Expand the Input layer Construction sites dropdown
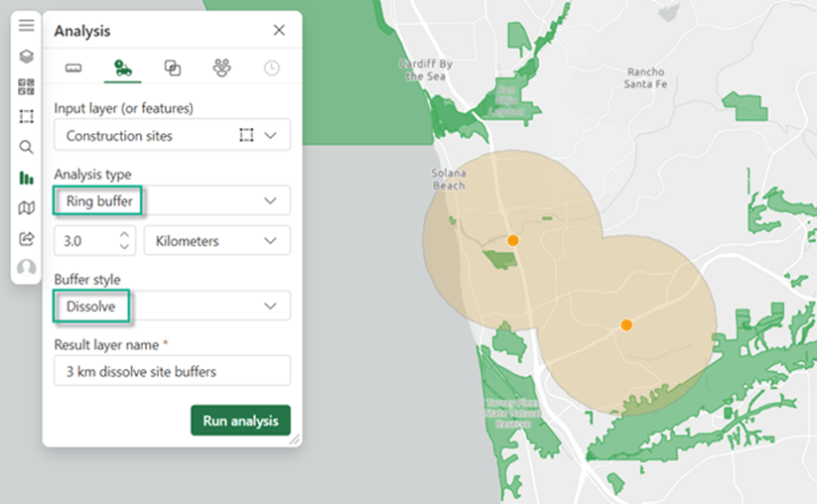This screenshot has width=817, height=504. pos(270,135)
